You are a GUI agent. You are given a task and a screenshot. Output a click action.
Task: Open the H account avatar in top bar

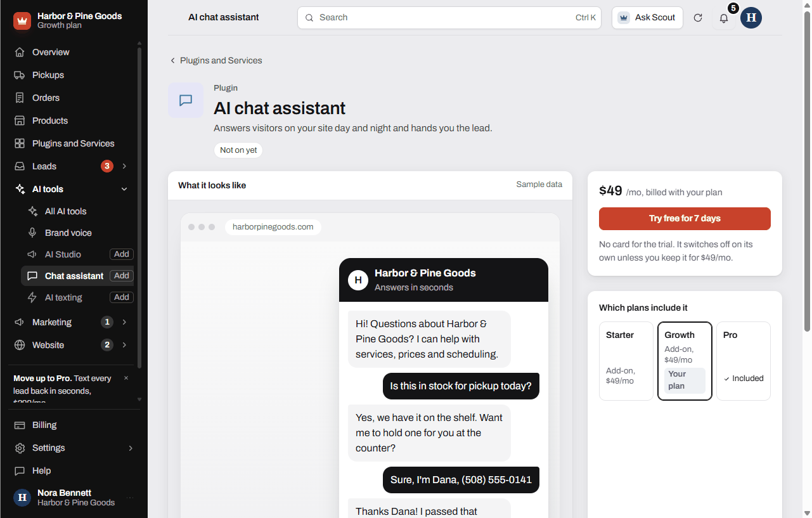(751, 18)
